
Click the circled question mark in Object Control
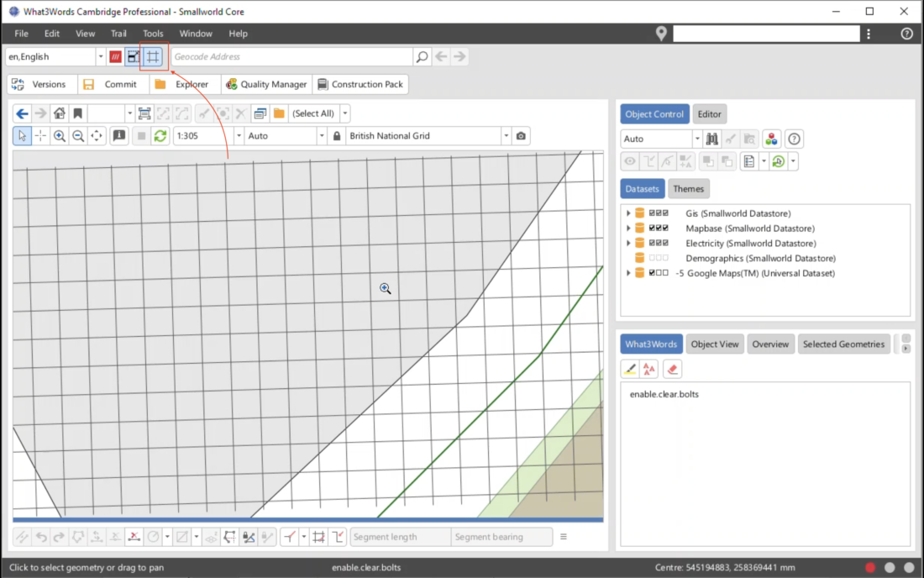pyautogui.click(x=795, y=139)
